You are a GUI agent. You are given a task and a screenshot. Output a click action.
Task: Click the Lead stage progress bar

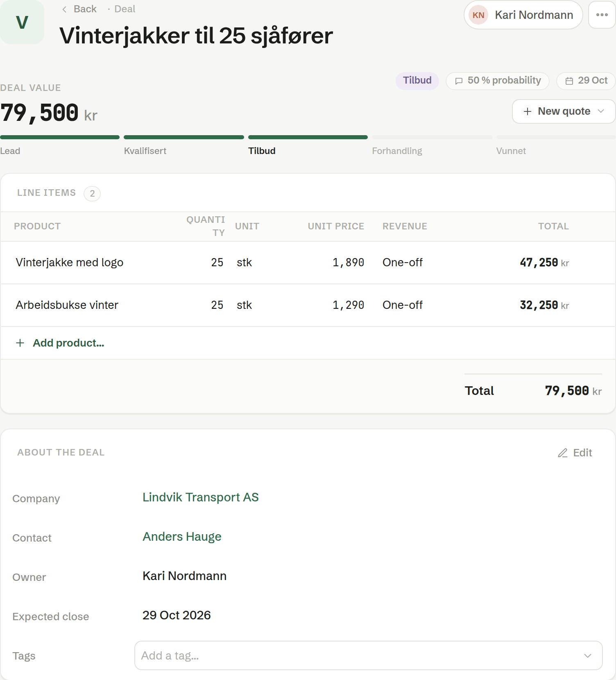60,137
